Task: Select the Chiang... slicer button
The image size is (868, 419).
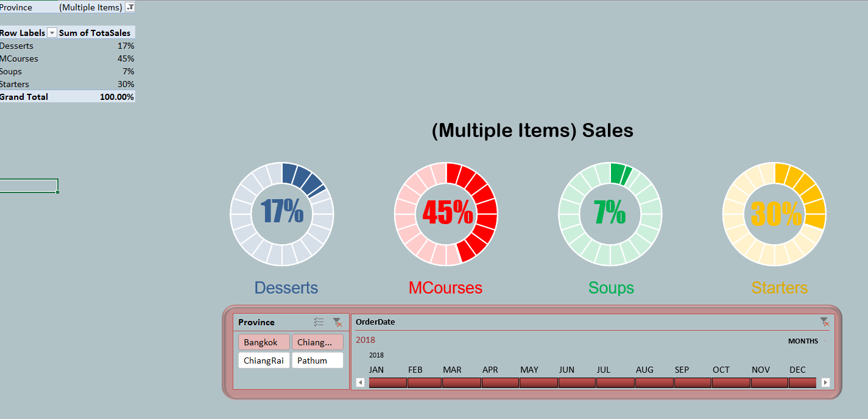Action: tap(317, 342)
